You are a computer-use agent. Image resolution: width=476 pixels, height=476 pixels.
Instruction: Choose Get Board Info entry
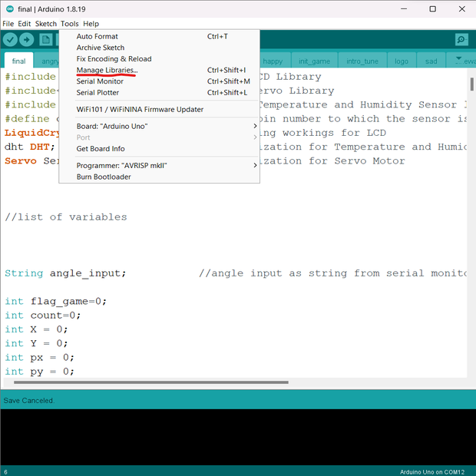[x=100, y=149]
